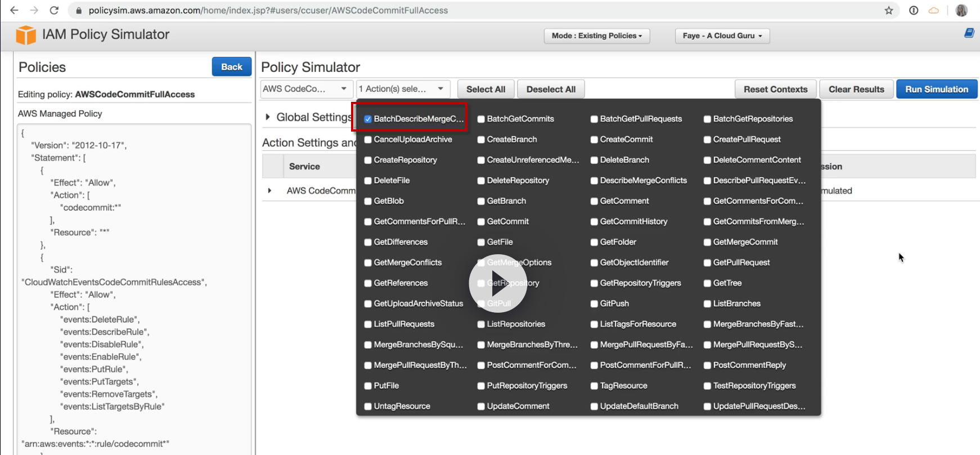
Task: Tick the PutFile action checkbox
Action: click(x=368, y=386)
